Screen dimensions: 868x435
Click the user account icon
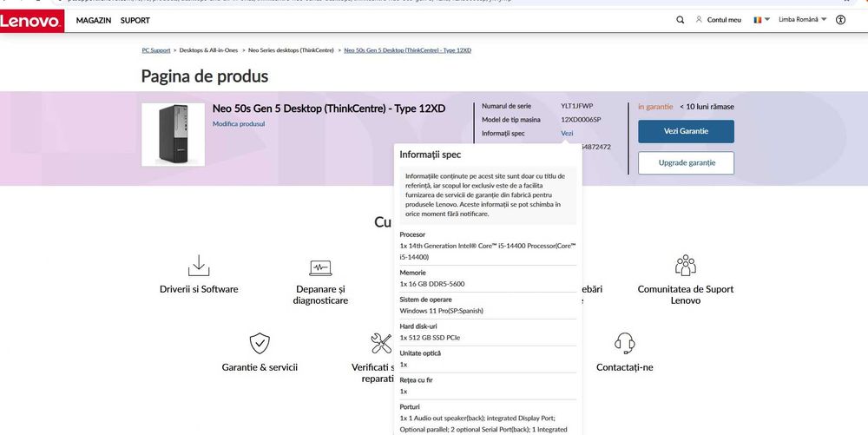(699, 19)
